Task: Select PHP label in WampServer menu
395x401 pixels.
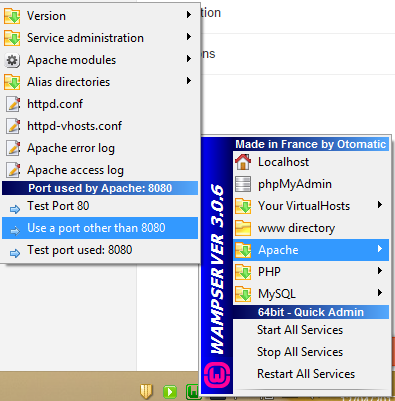Action: point(269,272)
